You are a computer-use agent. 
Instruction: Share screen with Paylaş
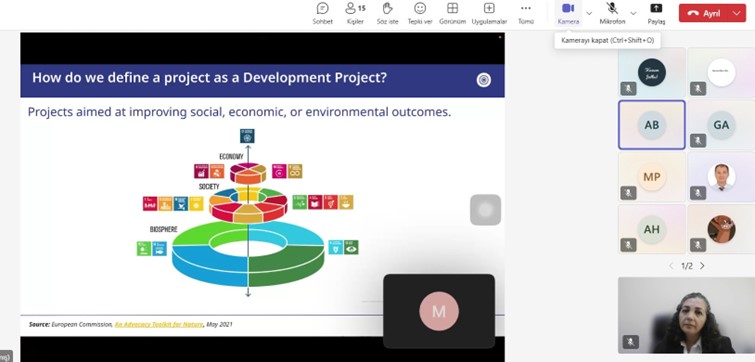pyautogui.click(x=656, y=13)
